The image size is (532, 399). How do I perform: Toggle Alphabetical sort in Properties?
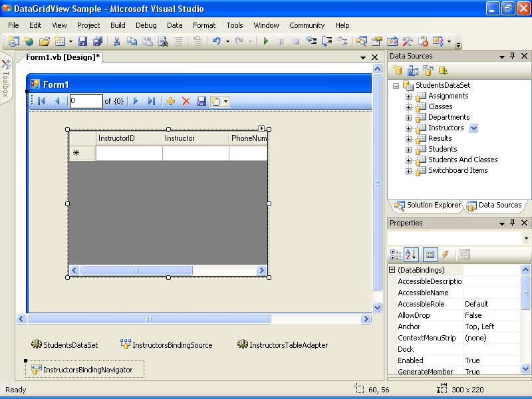[x=411, y=254]
